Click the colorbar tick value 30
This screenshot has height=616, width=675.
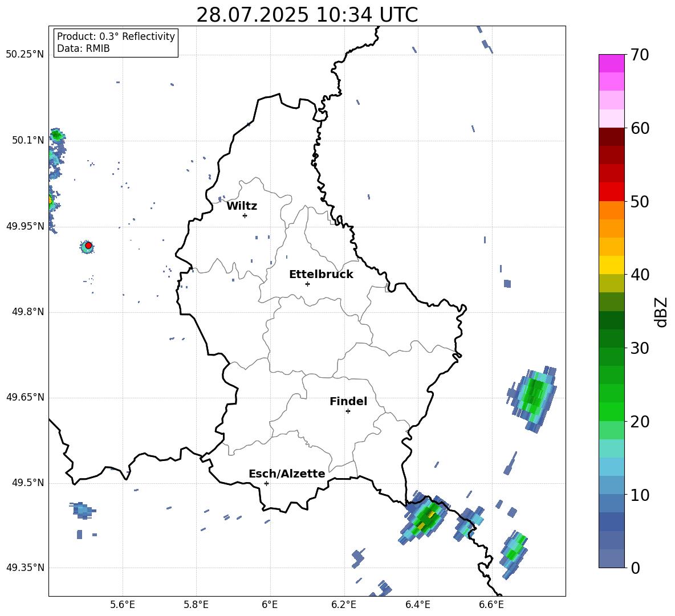[x=640, y=348]
